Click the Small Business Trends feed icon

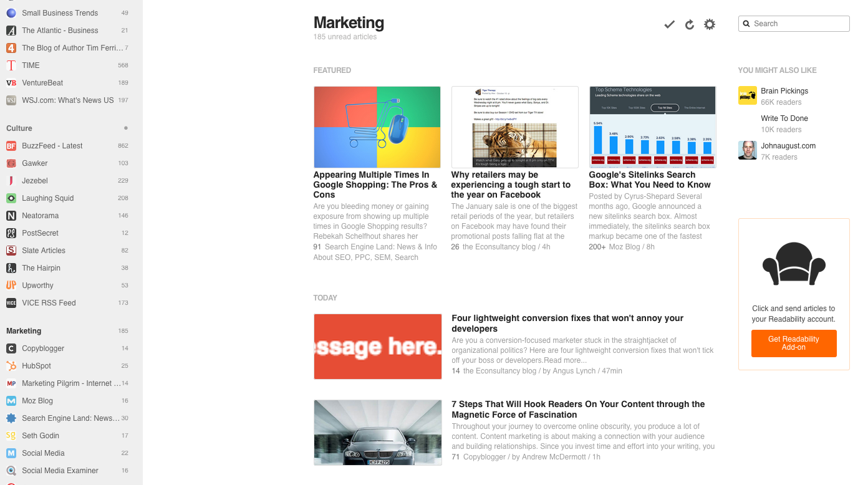11,13
